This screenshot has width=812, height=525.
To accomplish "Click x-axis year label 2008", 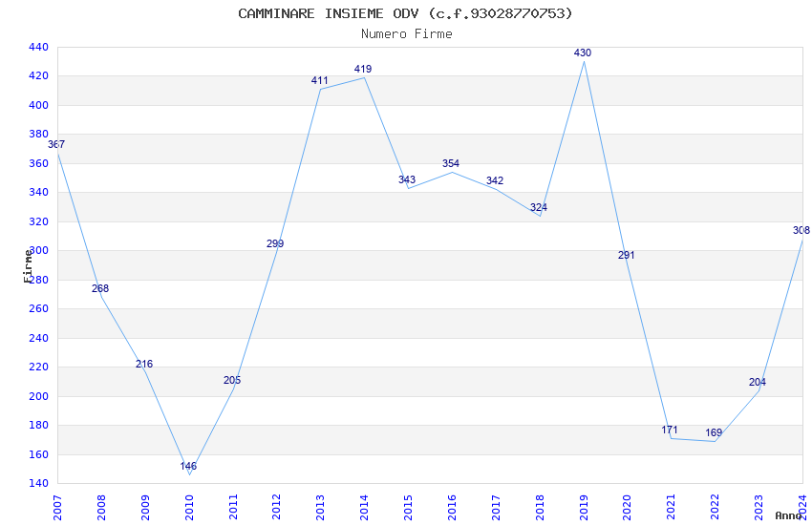I will click(101, 508).
